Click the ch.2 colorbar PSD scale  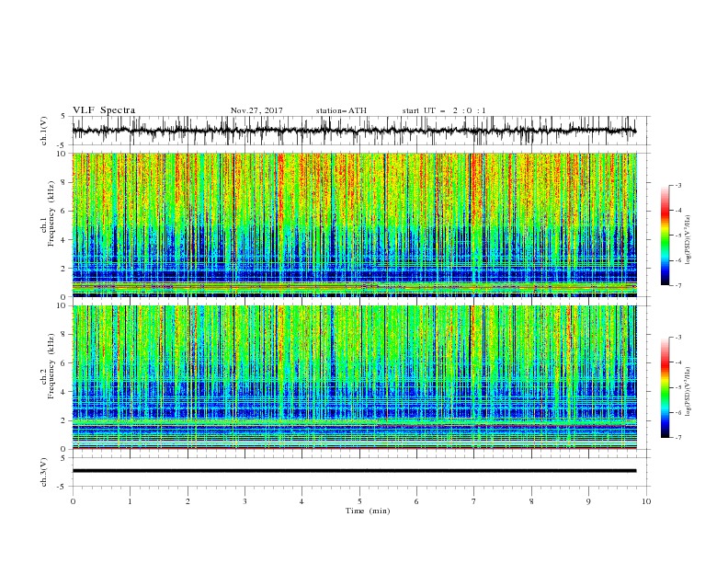(x=665, y=387)
